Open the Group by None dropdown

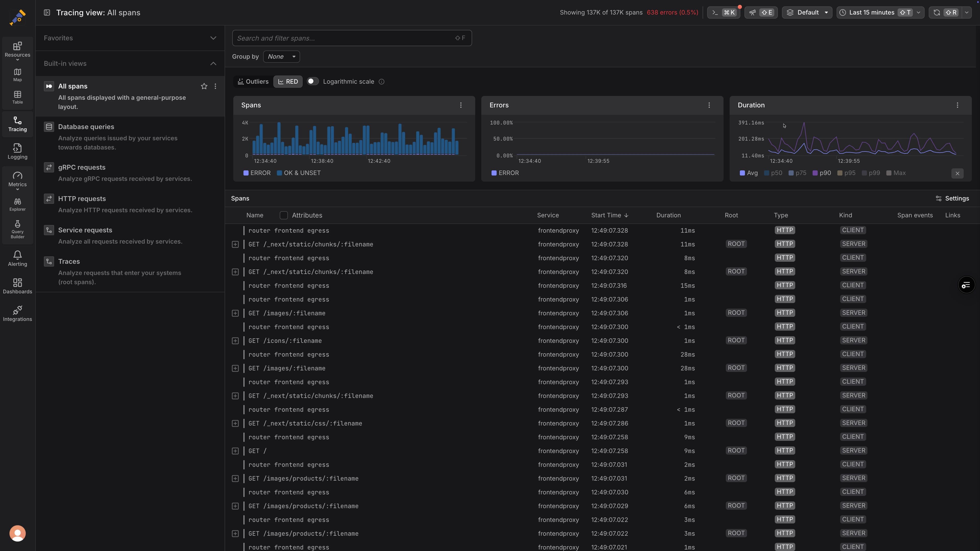[x=281, y=57]
